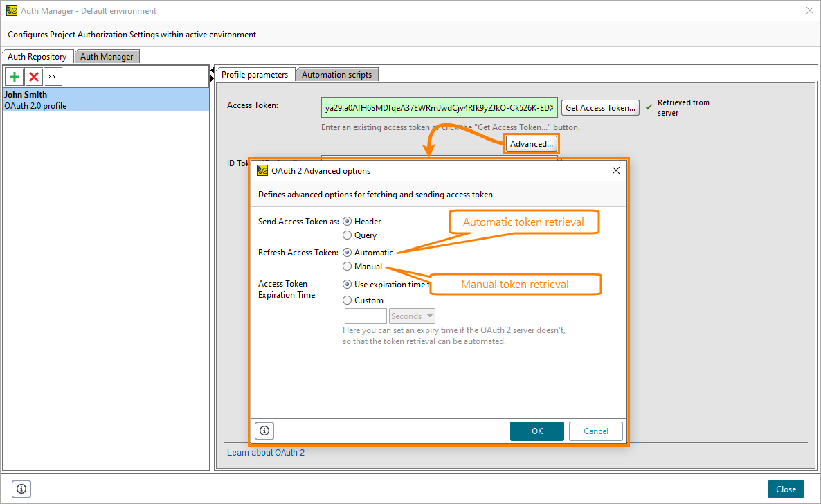
Task: Select the Auth Repository tab
Action: 37,56
